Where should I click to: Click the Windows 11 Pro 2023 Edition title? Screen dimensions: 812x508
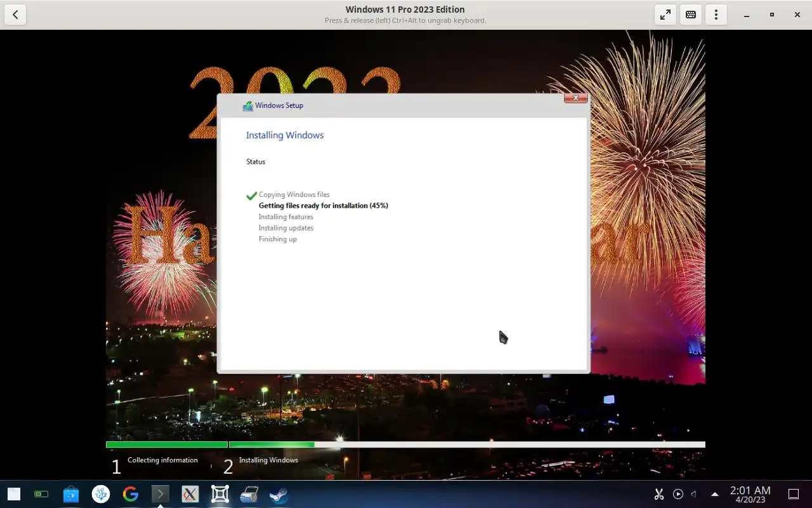405,10
